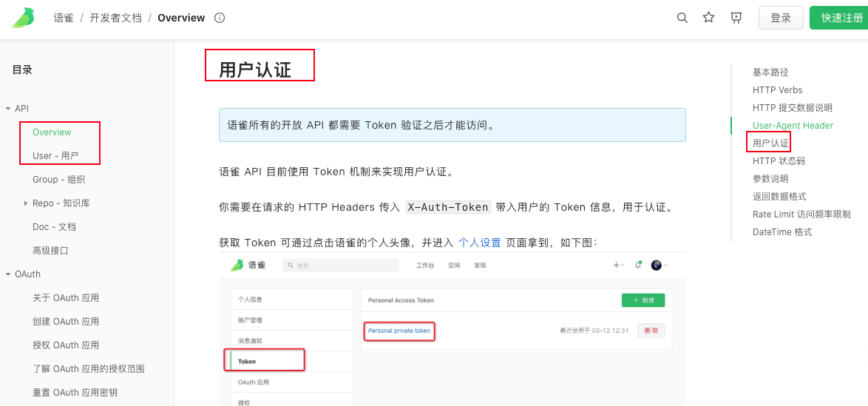The image size is (868, 406).
Task: Click the blue info notice about Token 验证
Action: (452, 125)
